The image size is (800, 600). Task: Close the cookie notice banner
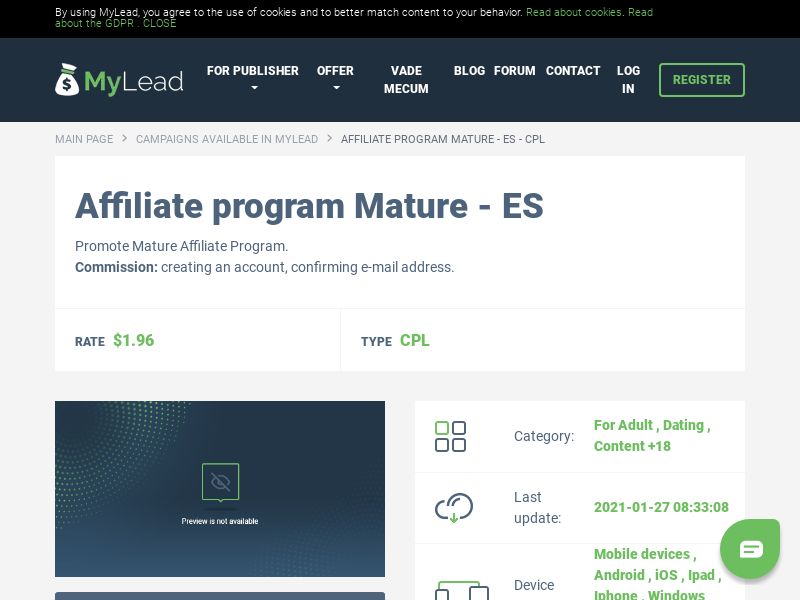pyautogui.click(x=159, y=23)
